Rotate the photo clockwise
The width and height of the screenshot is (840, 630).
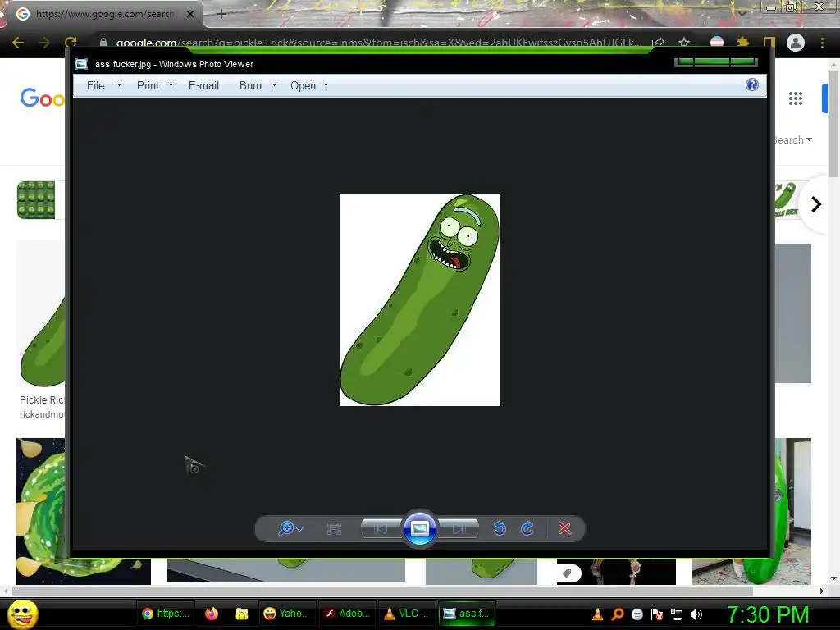(x=527, y=528)
